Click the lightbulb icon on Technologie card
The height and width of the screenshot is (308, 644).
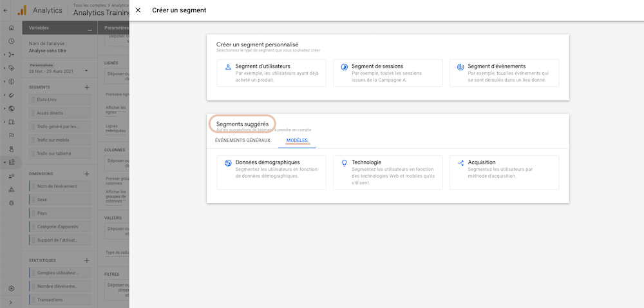point(344,163)
